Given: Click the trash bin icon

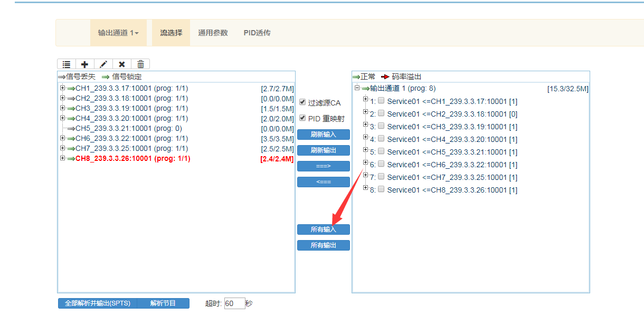Looking at the screenshot, I should 140,64.
